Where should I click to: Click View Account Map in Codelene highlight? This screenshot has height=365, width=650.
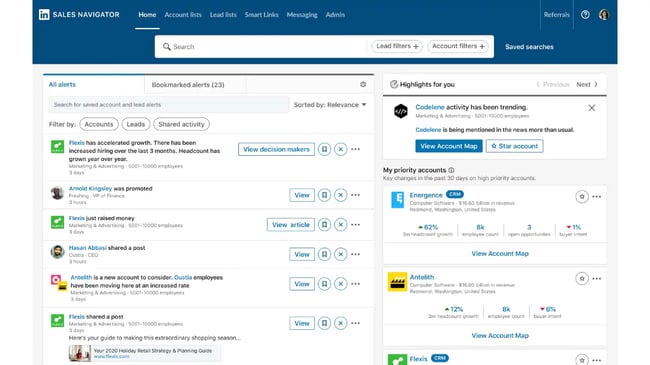449,146
